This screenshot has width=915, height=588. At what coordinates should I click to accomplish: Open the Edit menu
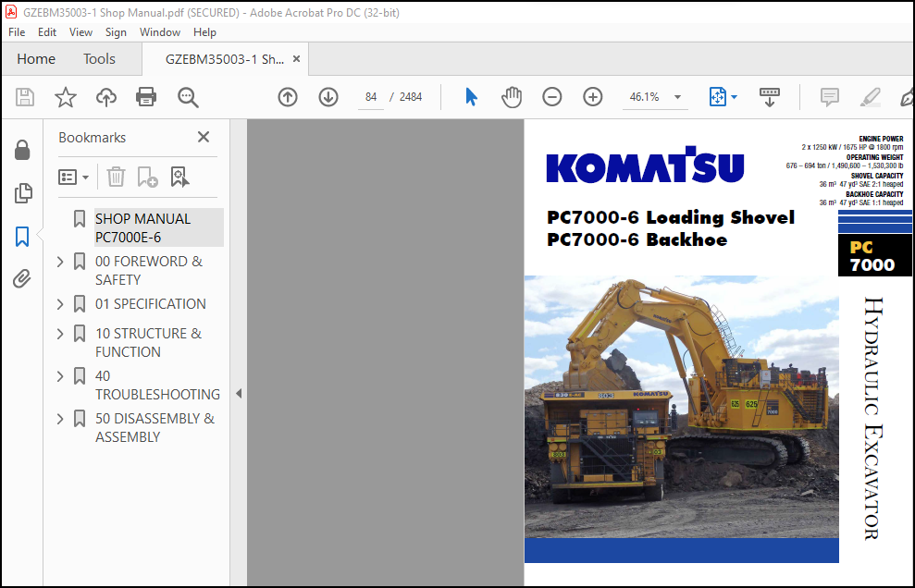pyautogui.click(x=46, y=32)
